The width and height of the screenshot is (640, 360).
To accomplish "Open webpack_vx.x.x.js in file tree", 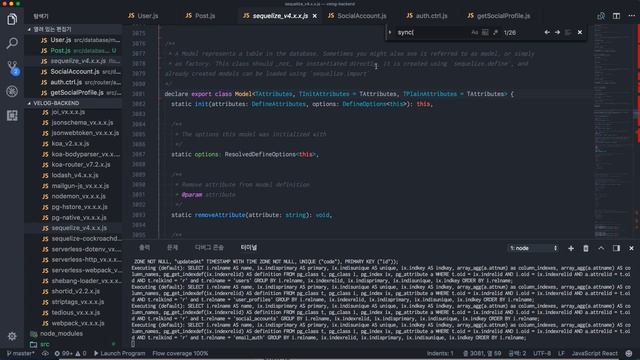I will (73, 323).
